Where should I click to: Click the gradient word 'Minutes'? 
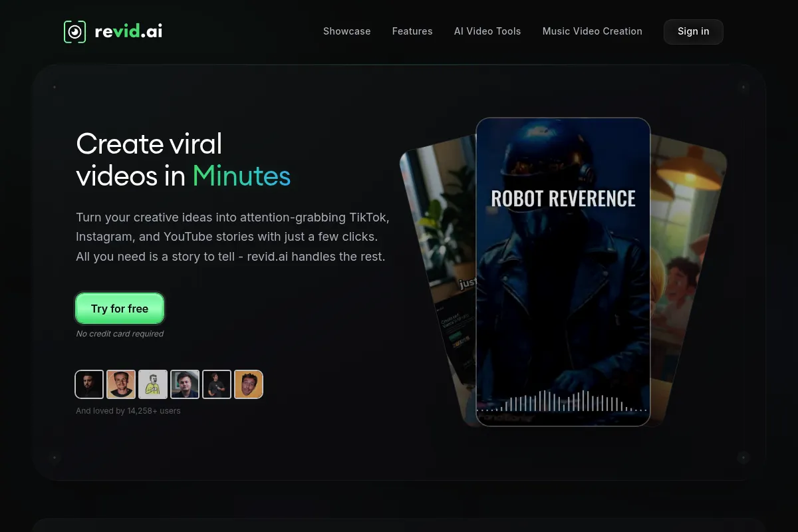241,176
